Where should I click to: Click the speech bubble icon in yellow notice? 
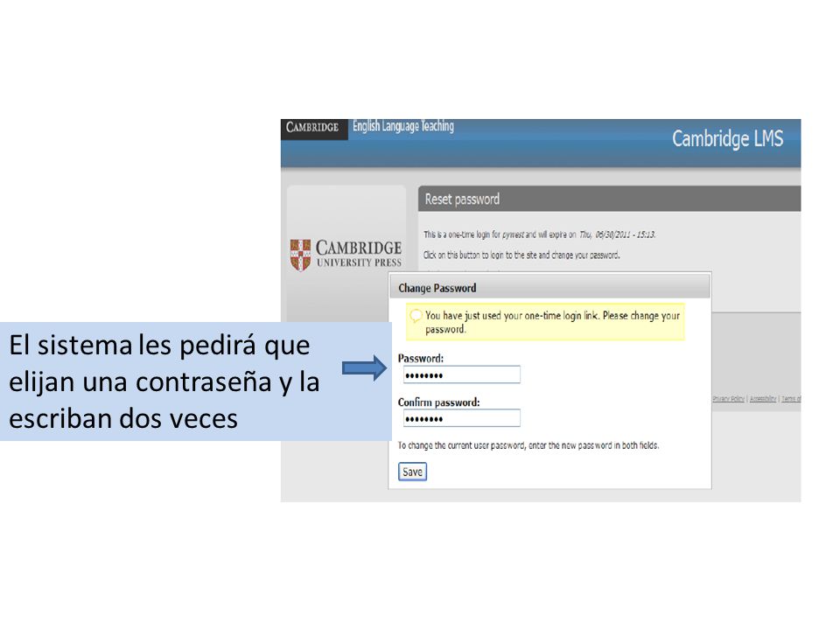416,316
